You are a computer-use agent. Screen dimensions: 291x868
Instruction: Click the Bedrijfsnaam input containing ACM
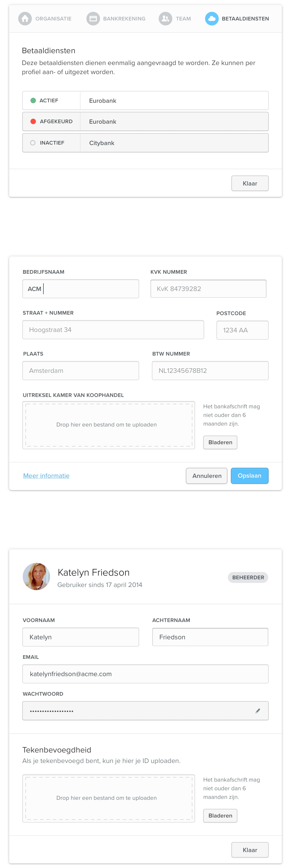click(x=80, y=289)
